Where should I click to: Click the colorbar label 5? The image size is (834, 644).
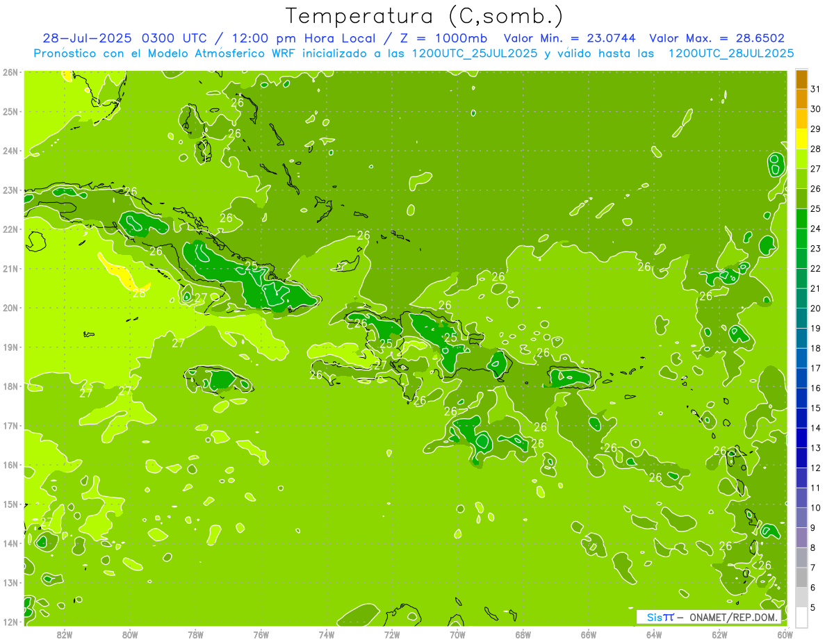[x=813, y=608]
